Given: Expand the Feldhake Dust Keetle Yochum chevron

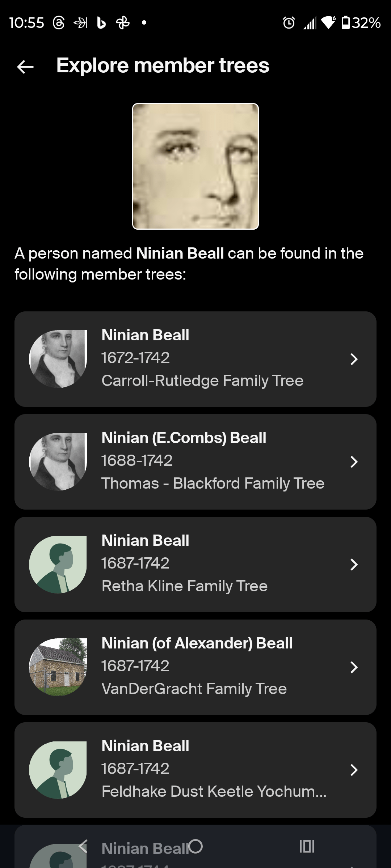Looking at the screenshot, I should tap(354, 770).
